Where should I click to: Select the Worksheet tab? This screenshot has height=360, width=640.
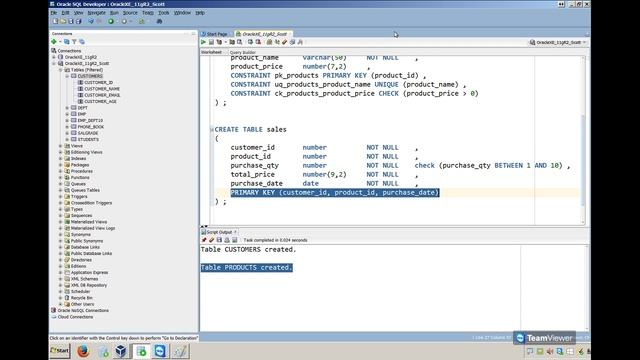[211, 52]
